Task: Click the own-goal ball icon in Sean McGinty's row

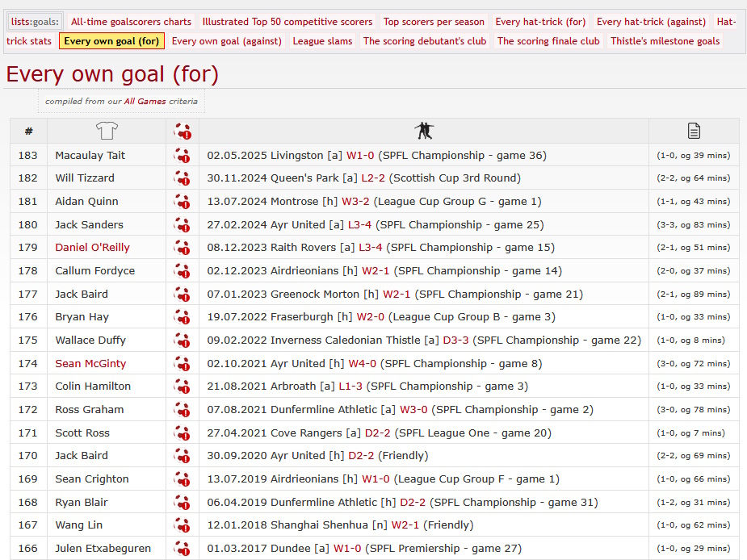Action: (183, 364)
